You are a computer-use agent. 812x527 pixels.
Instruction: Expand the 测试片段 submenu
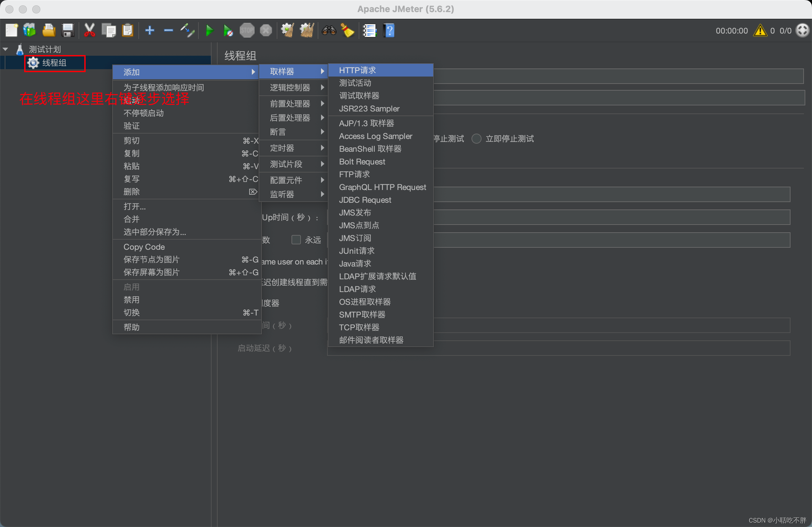(x=294, y=164)
